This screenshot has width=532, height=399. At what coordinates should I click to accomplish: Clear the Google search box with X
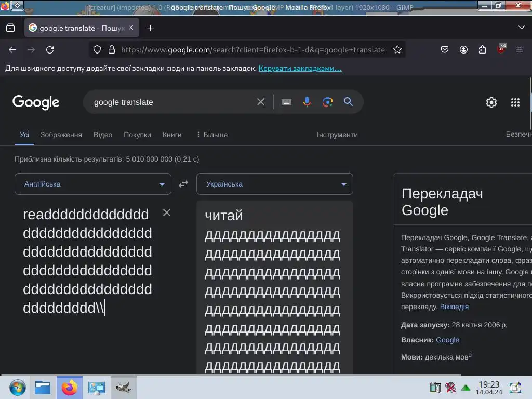tap(261, 102)
